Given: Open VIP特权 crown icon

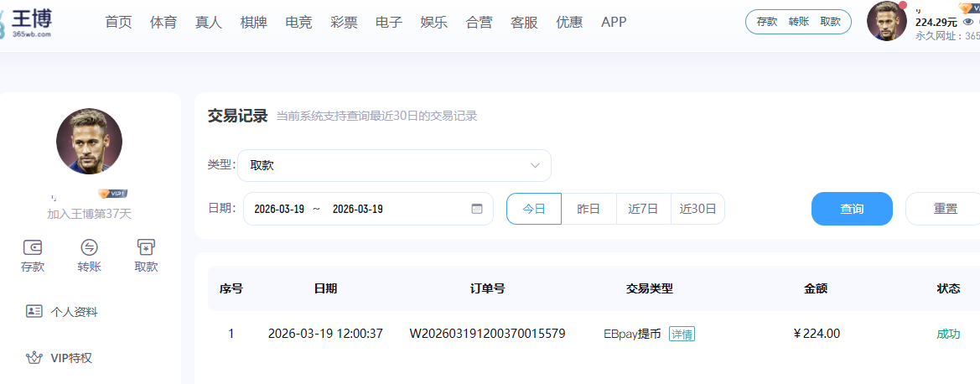Looking at the screenshot, I should (x=34, y=358).
